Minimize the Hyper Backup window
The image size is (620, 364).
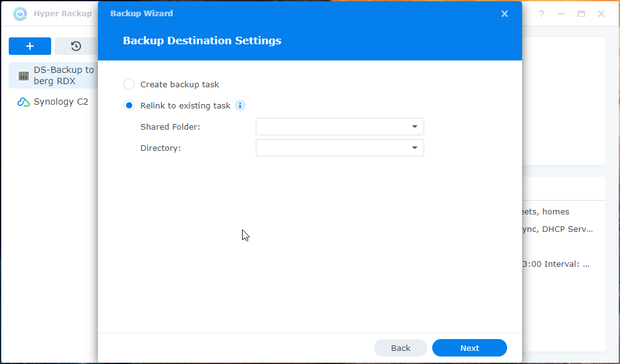561,14
